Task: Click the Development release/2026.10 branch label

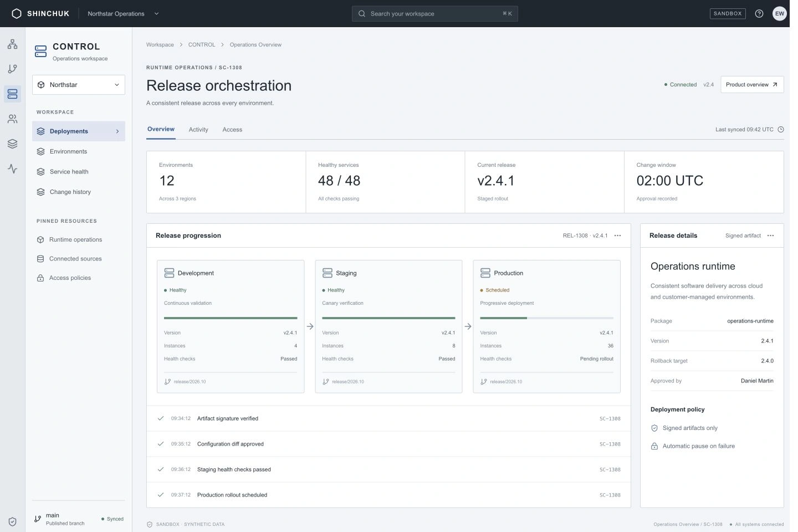Action: 190,382
